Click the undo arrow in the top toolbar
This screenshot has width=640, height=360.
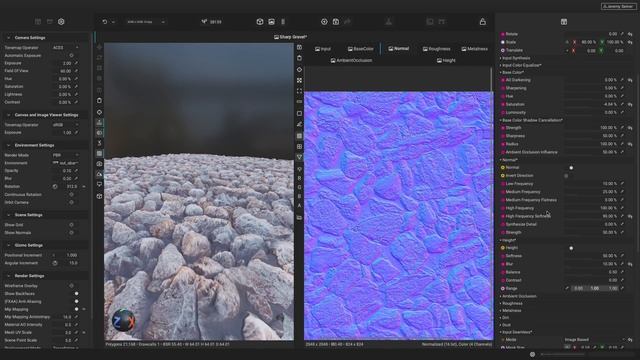tap(105, 22)
